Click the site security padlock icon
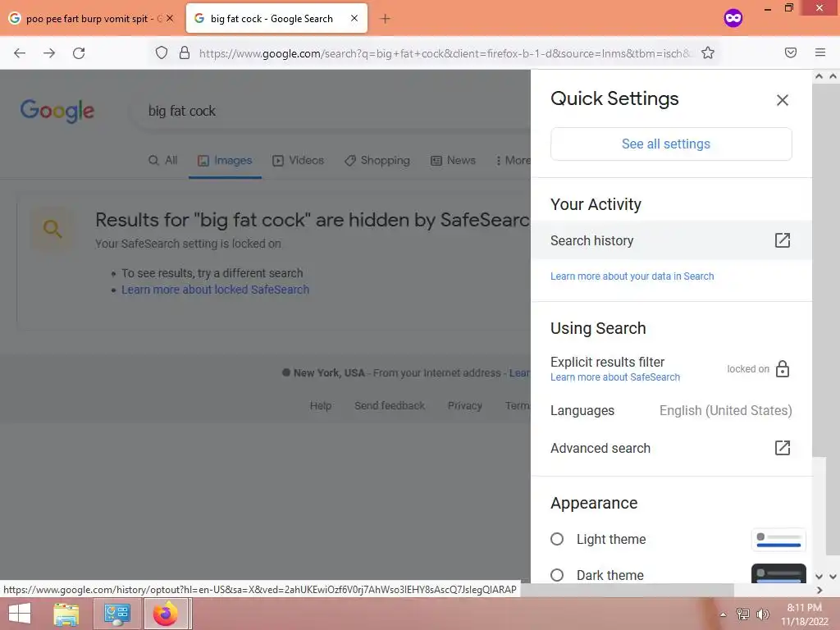840x630 pixels. [x=185, y=52]
